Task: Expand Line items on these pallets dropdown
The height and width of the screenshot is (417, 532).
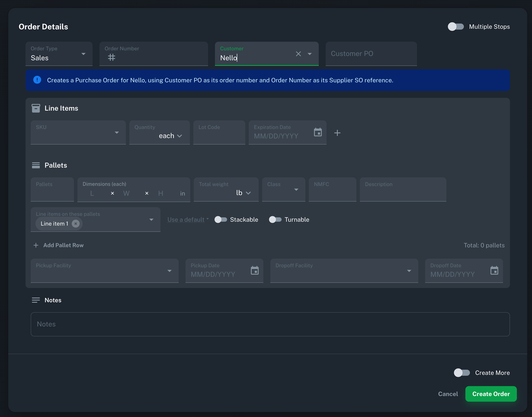Action: 152,220
